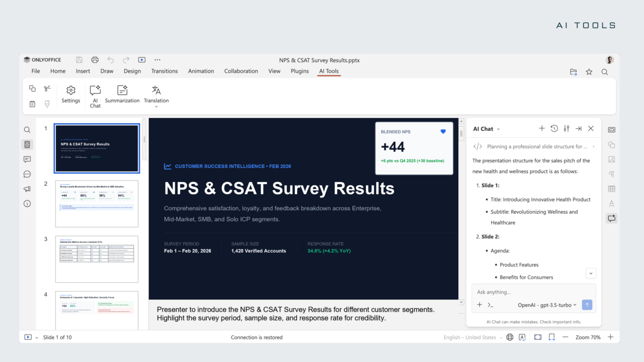Screen dimensions: 644x362
Task: Click the spell check icon in status bar
Action: point(523,337)
